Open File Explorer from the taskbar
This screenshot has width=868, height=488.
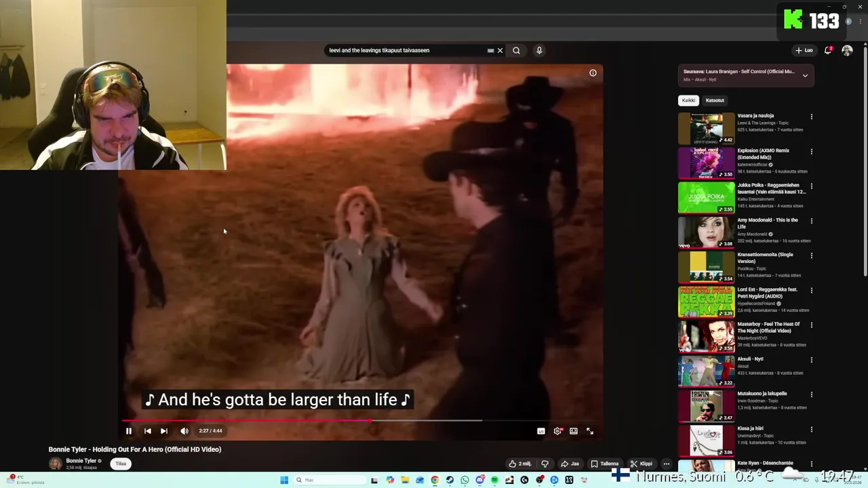click(405, 480)
